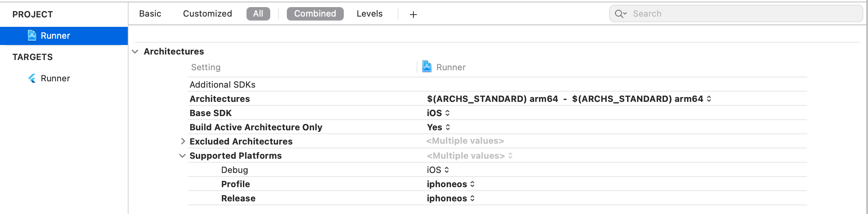Switch to the Levels view
This screenshot has height=214, width=868.
coord(370,14)
